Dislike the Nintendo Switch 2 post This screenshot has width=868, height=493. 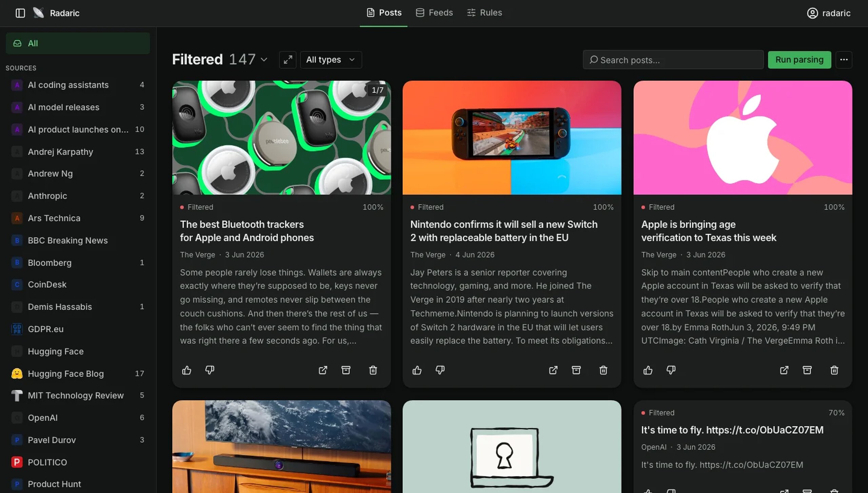tap(440, 370)
